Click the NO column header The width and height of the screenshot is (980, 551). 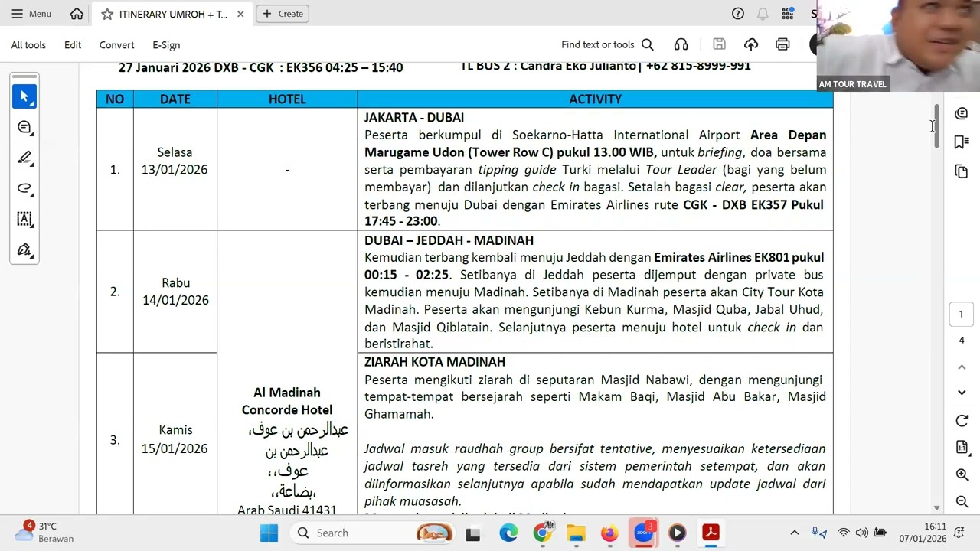[x=115, y=99]
